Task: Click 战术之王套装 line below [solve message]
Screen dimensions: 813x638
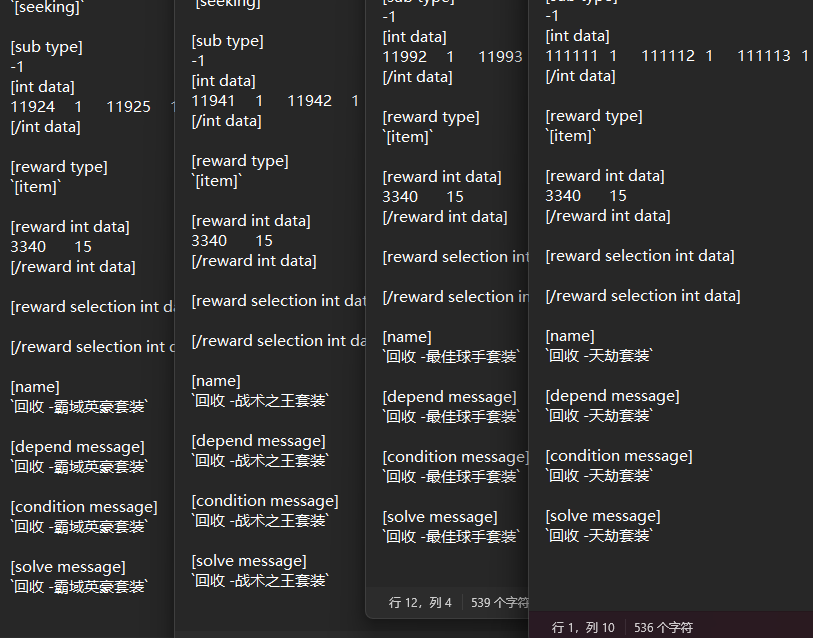Action: (x=260, y=581)
